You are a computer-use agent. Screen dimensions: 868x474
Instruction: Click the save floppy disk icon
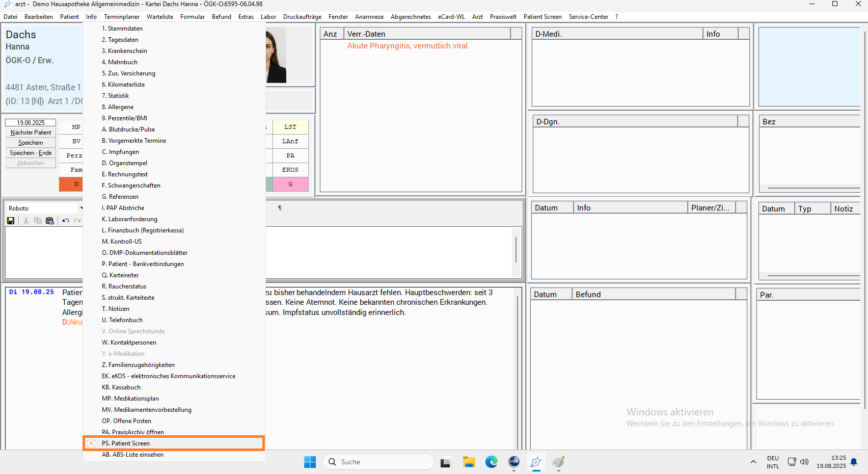click(x=11, y=221)
